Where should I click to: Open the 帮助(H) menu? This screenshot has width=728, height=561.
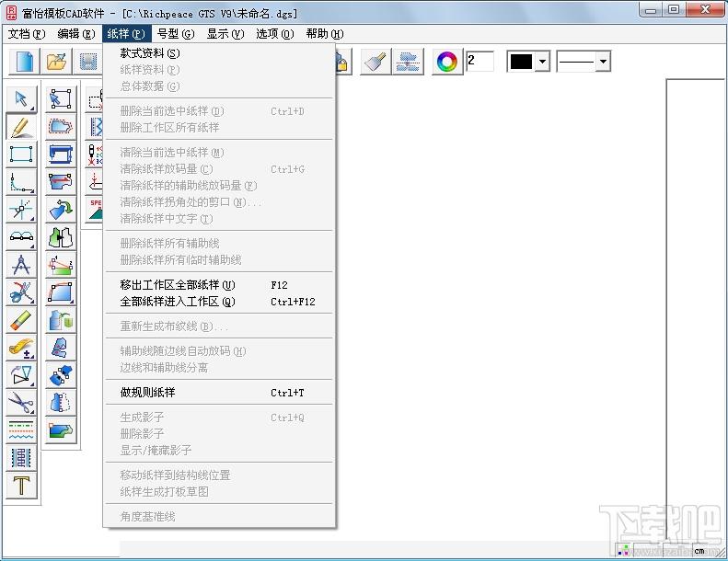325,34
